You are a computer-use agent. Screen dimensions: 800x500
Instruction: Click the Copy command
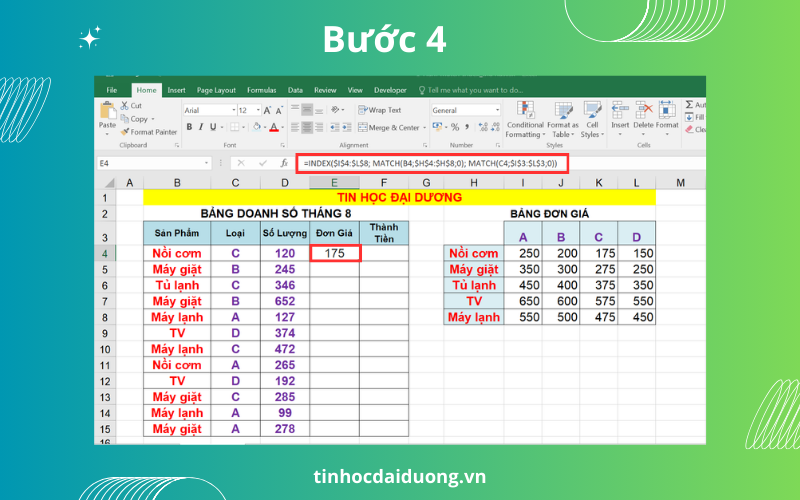click(x=135, y=119)
